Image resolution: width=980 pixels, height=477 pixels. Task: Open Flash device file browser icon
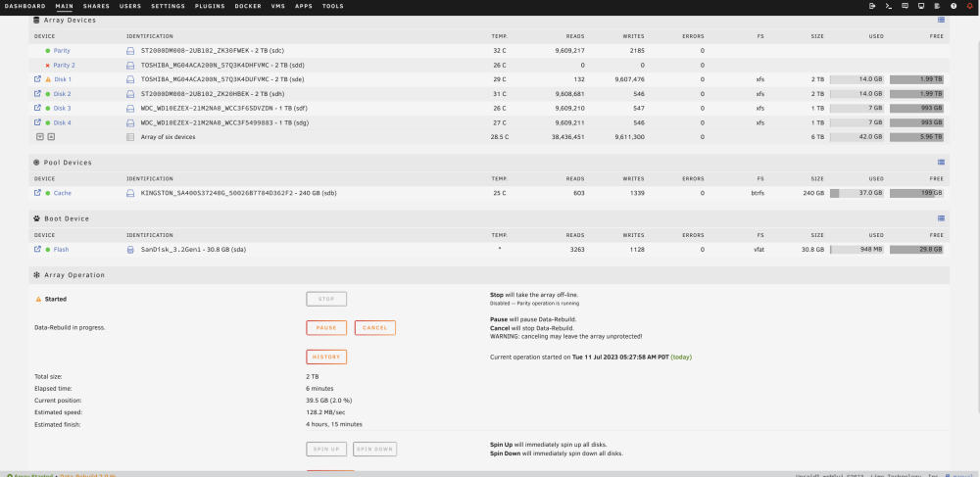click(37, 249)
